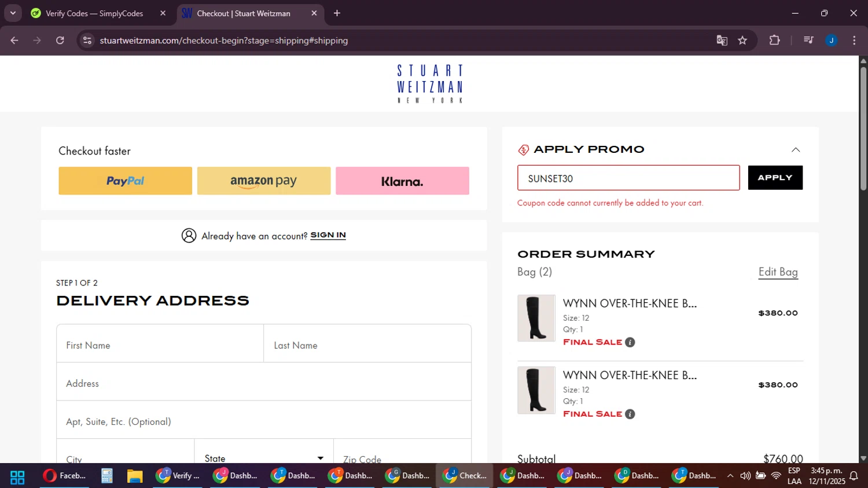Go back to the previous page
This screenshot has height=488, width=868.
(14, 41)
